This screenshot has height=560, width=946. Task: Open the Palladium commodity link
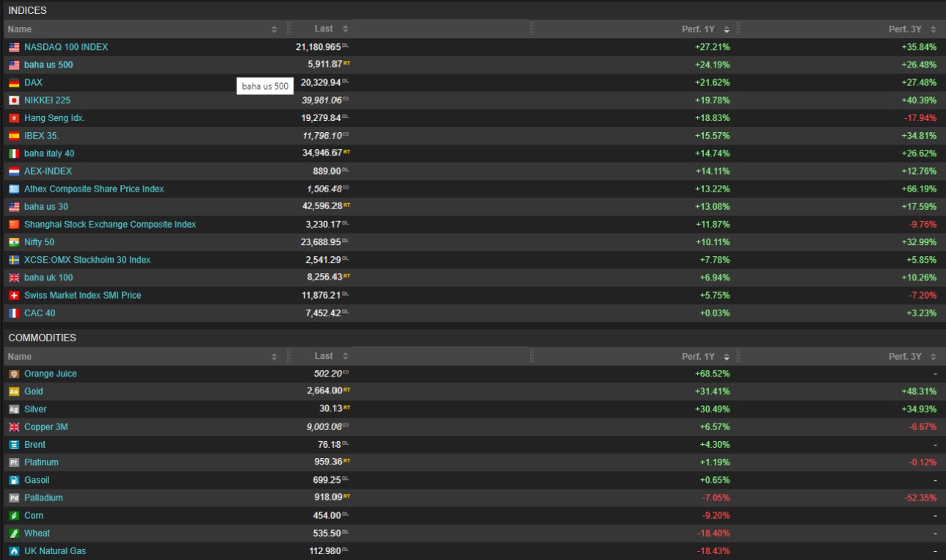tap(43, 498)
